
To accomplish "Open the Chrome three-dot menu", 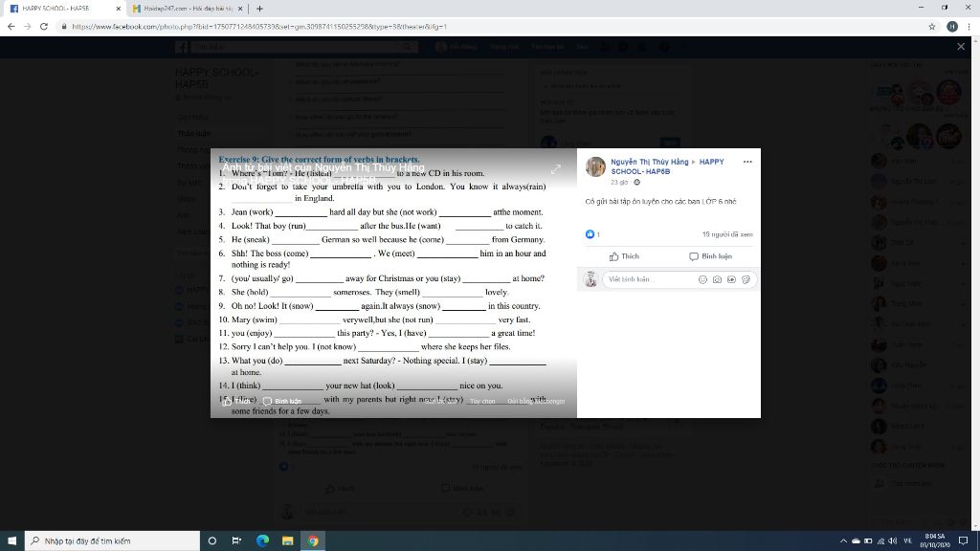I will point(969,26).
